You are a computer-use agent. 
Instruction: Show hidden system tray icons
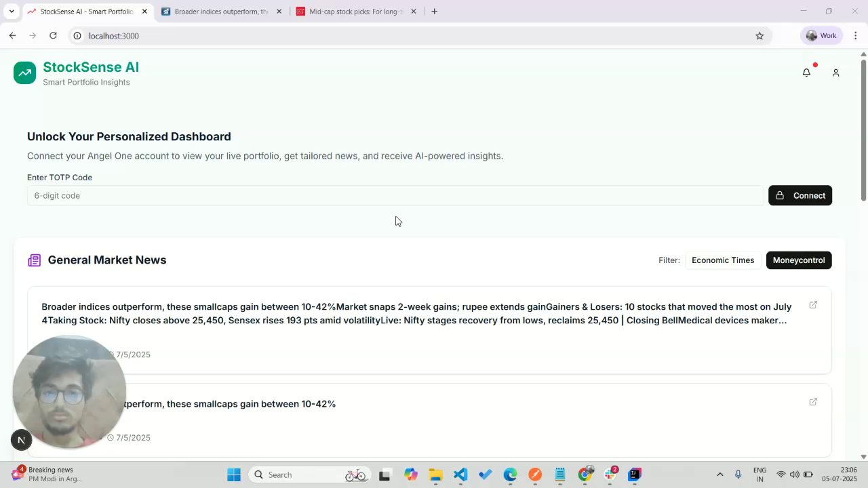[x=719, y=474]
